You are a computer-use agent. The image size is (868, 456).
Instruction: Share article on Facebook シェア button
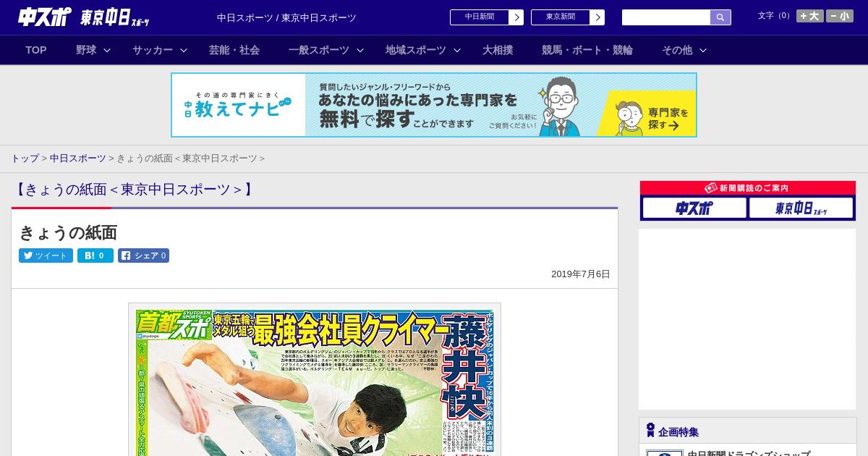tap(143, 256)
